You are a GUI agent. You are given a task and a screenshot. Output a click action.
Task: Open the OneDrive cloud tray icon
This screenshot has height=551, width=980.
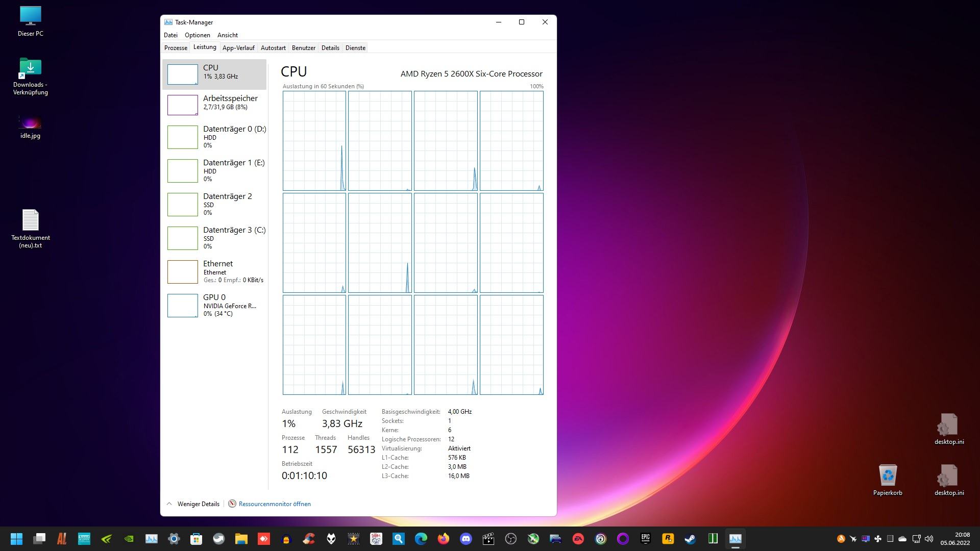coord(902,539)
